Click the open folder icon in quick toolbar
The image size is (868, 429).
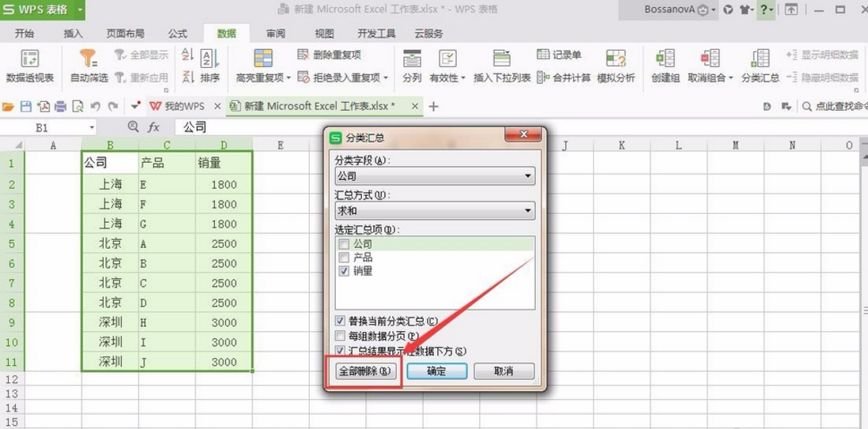tap(9, 107)
